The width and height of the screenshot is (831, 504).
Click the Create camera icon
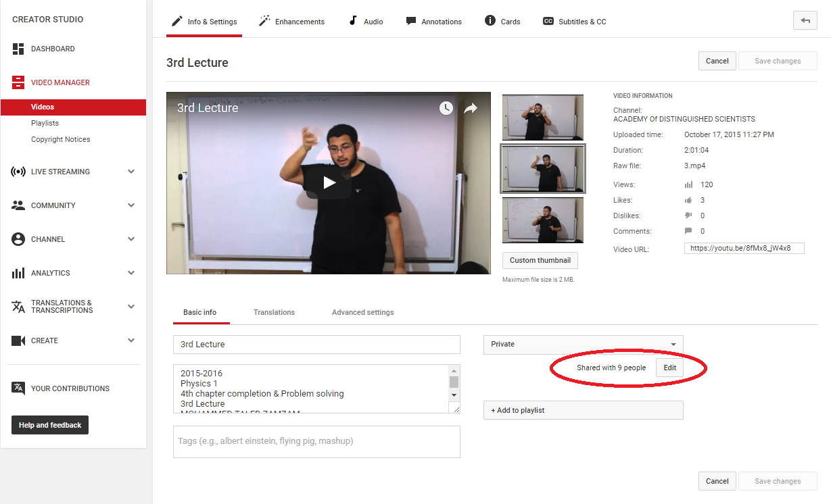click(18, 341)
